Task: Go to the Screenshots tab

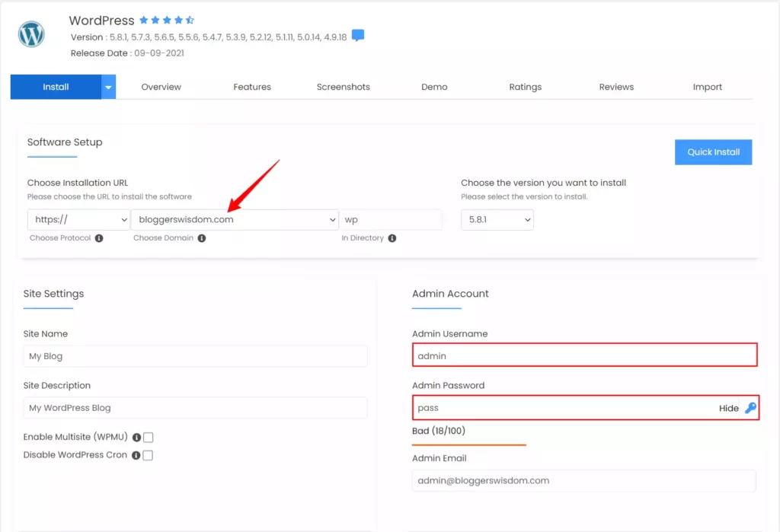Action: pyautogui.click(x=344, y=87)
